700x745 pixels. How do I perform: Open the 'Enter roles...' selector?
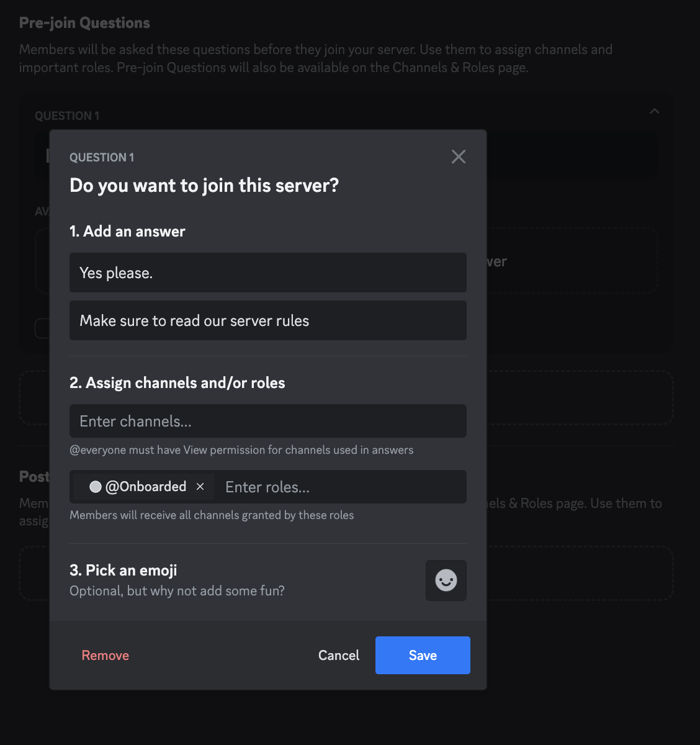tap(341, 487)
